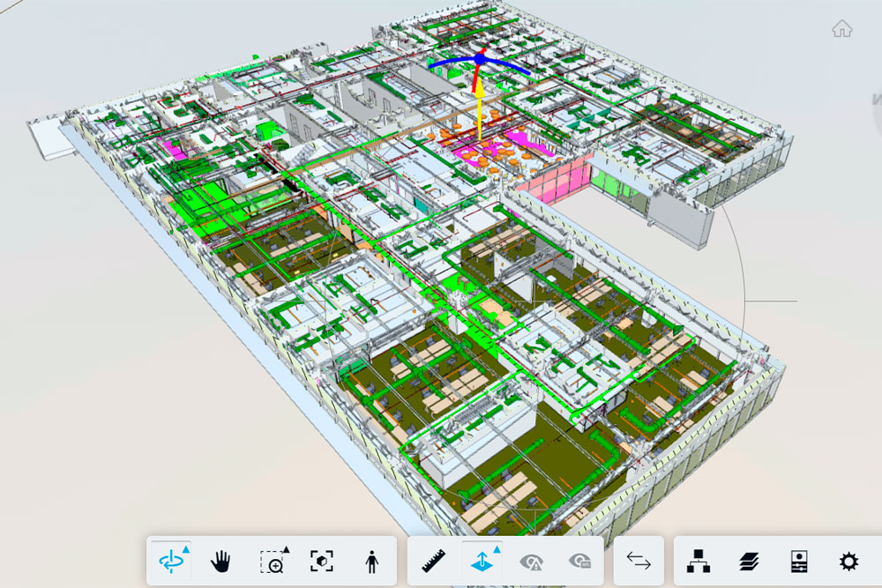This screenshot has width=882, height=588.
Task: Select the Orbit tool
Action: click(x=169, y=561)
